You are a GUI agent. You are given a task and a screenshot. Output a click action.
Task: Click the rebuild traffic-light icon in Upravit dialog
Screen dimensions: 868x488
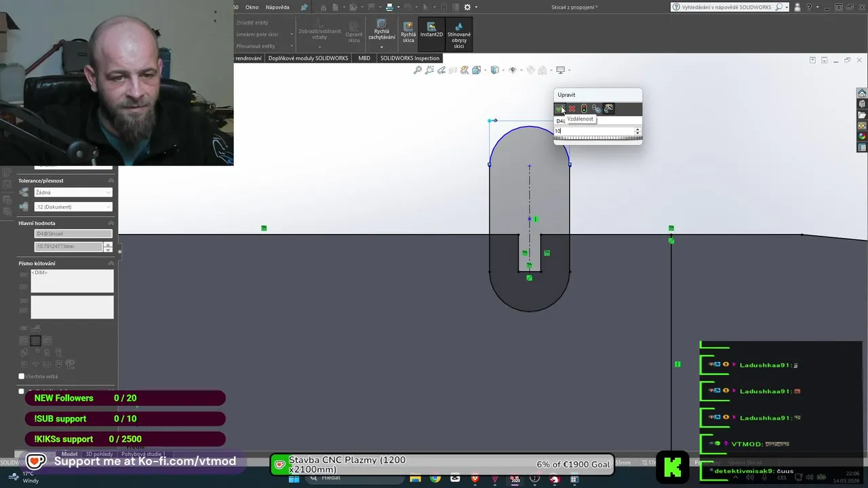click(x=584, y=108)
